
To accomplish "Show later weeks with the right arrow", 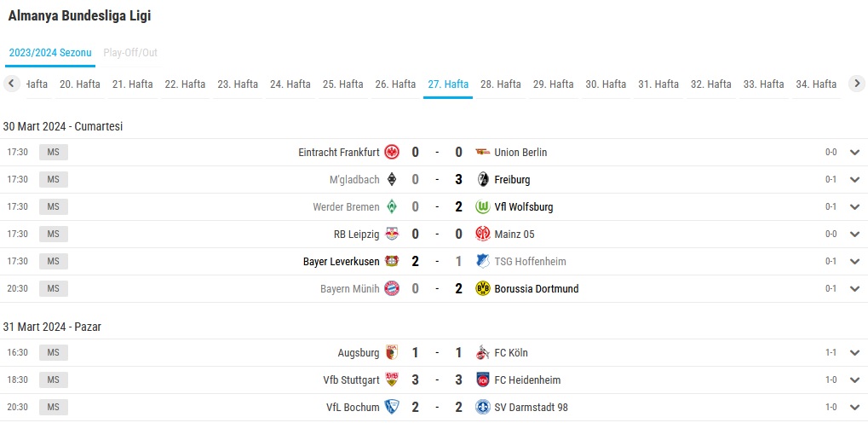I will [856, 84].
